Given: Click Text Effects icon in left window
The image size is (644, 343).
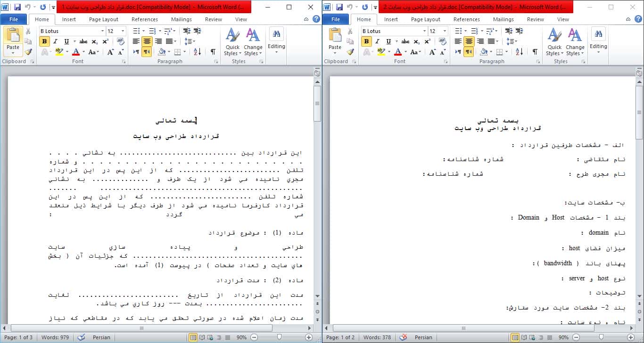Looking at the screenshot, I should 45,52.
